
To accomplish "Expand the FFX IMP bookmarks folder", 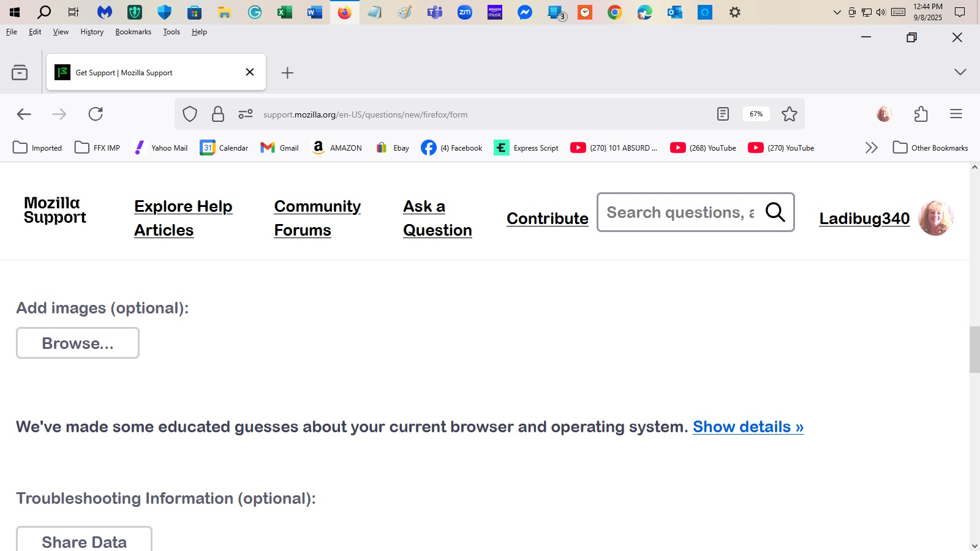I will pos(97,148).
